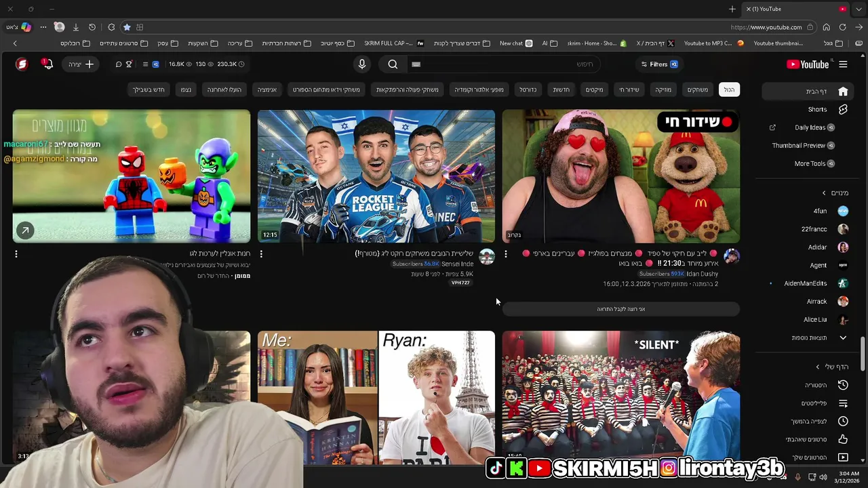The image size is (868, 488).
Task: Open more options for the Lego ad
Action: coord(16,254)
